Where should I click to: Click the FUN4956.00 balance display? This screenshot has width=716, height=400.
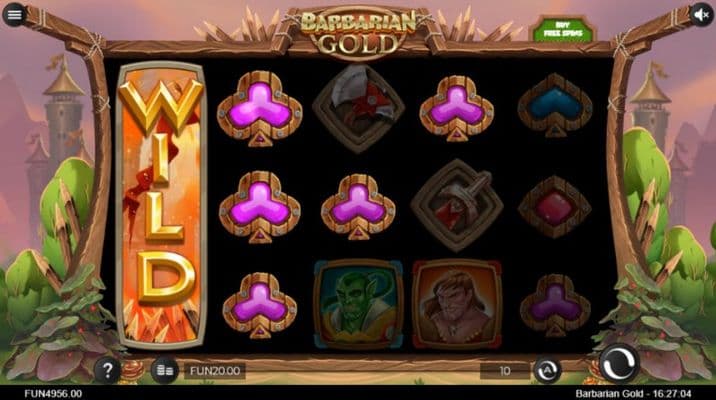[x=53, y=393]
